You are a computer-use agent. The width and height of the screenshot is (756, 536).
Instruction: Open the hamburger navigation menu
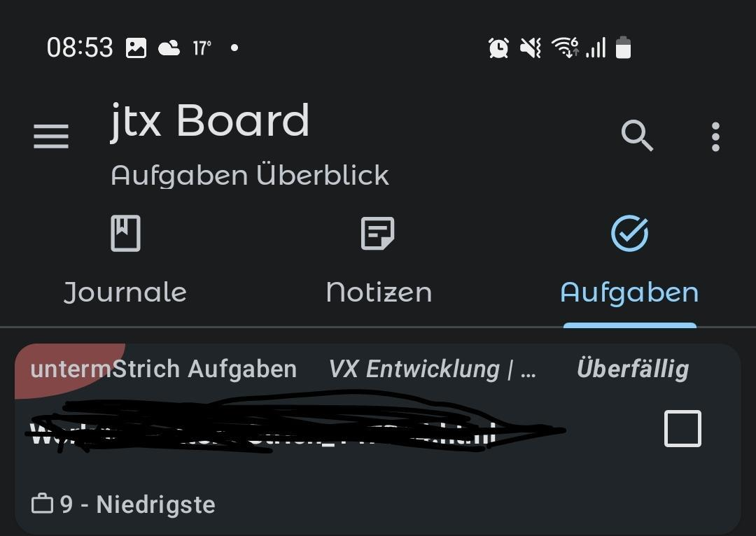click(51, 136)
